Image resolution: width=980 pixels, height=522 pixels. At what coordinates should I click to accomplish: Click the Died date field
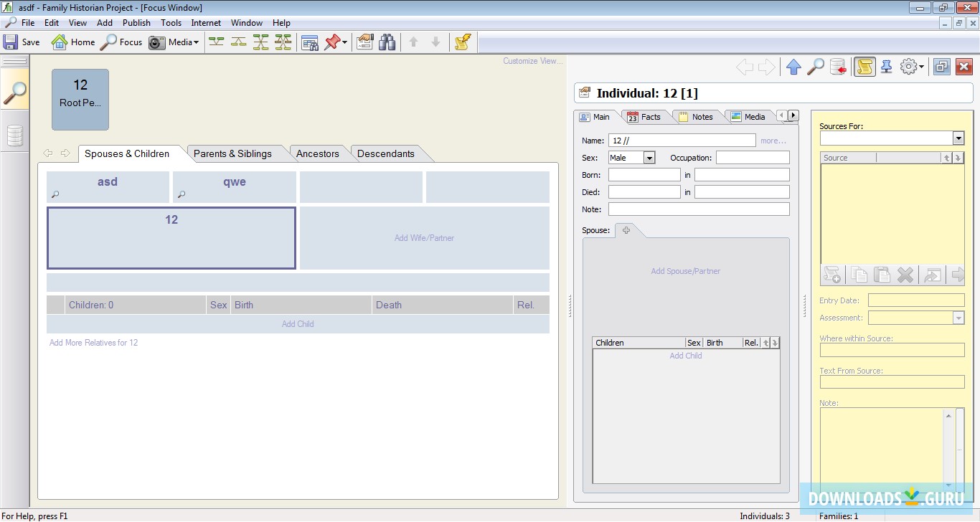pos(644,192)
